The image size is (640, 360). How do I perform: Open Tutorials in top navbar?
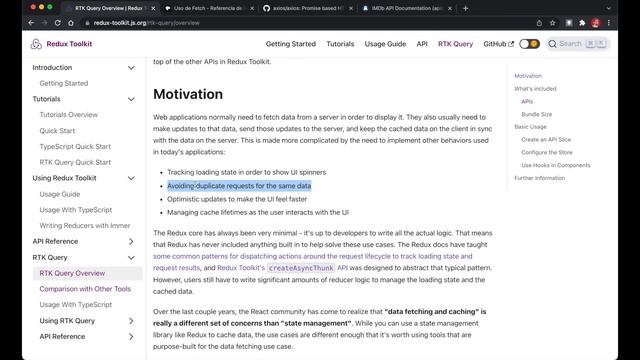(340, 44)
